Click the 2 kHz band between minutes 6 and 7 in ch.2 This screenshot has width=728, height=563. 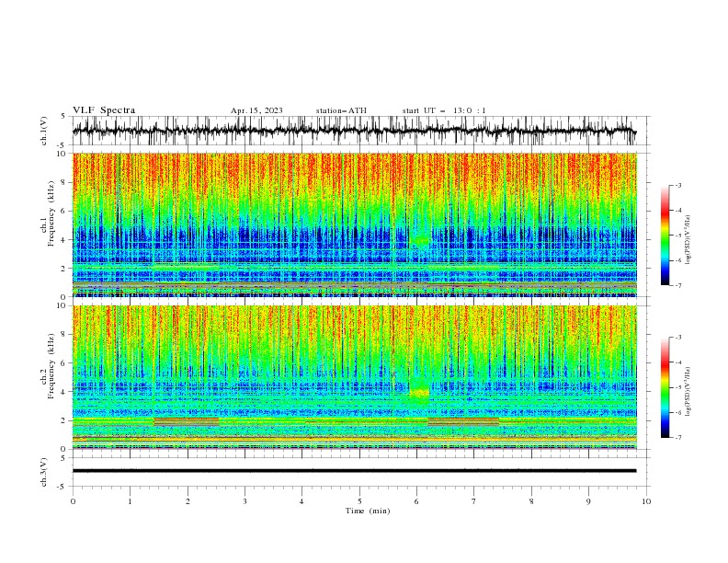463,421
